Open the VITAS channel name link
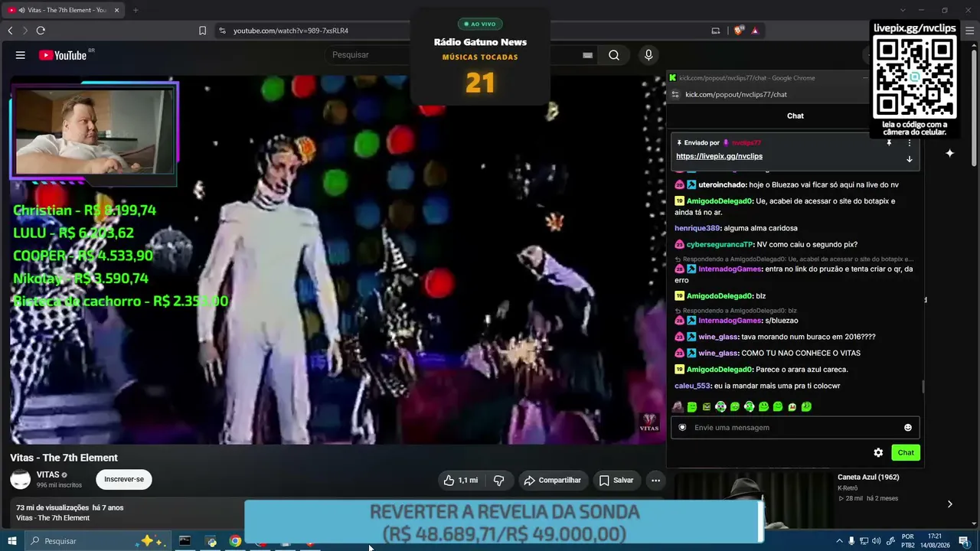The width and height of the screenshot is (980, 551). (x=47, y=475)
